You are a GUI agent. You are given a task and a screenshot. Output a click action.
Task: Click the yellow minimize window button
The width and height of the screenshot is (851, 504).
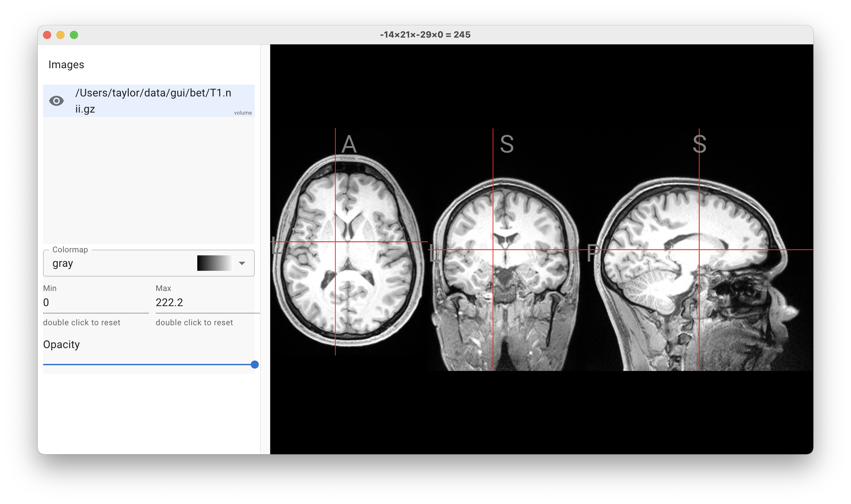tap(60, 35)
